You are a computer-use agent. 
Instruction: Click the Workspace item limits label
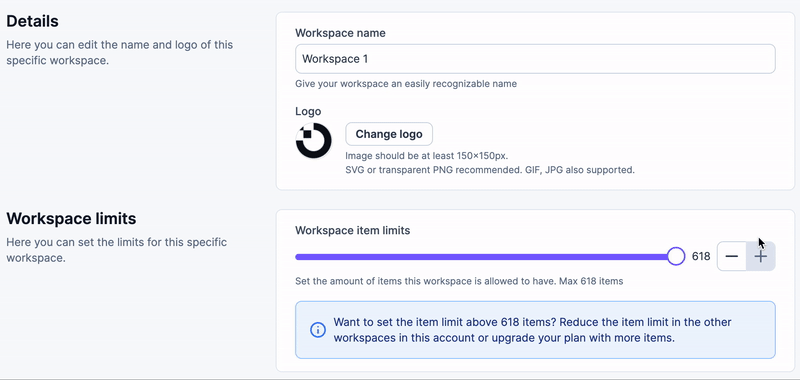tap(353, 231)
